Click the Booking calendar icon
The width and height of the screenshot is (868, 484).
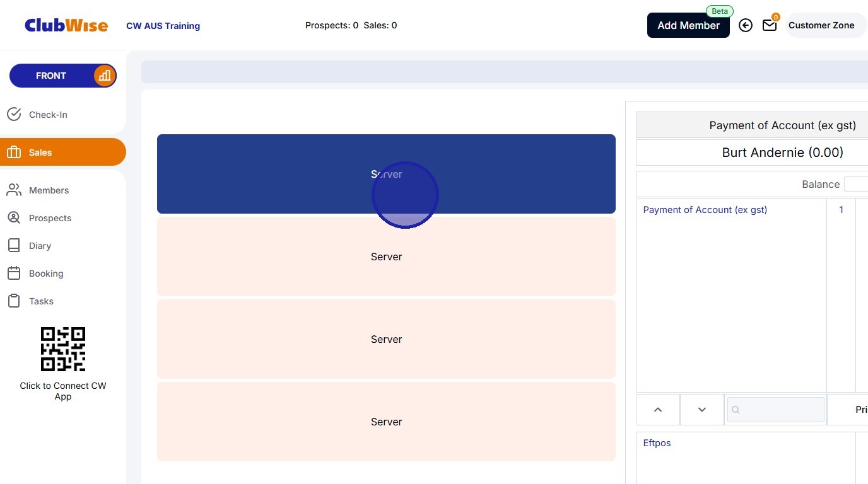click(x=14, y=273)
